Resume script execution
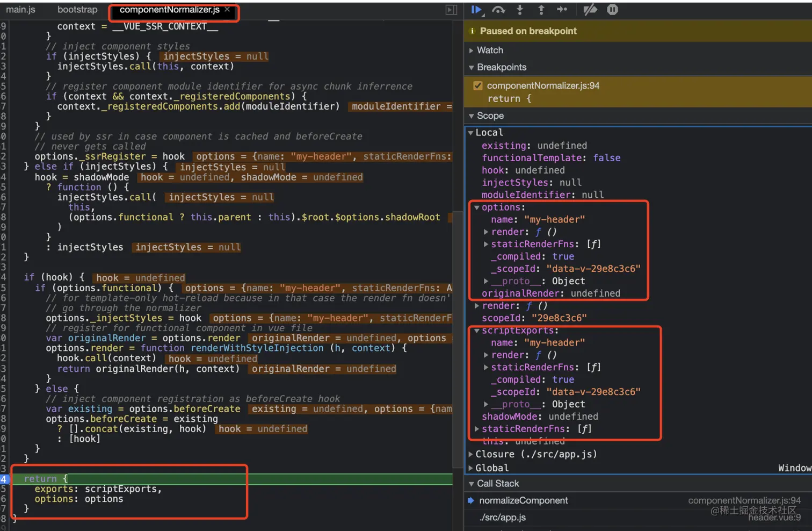Screen dimensions: 812x531 point(476,10)
